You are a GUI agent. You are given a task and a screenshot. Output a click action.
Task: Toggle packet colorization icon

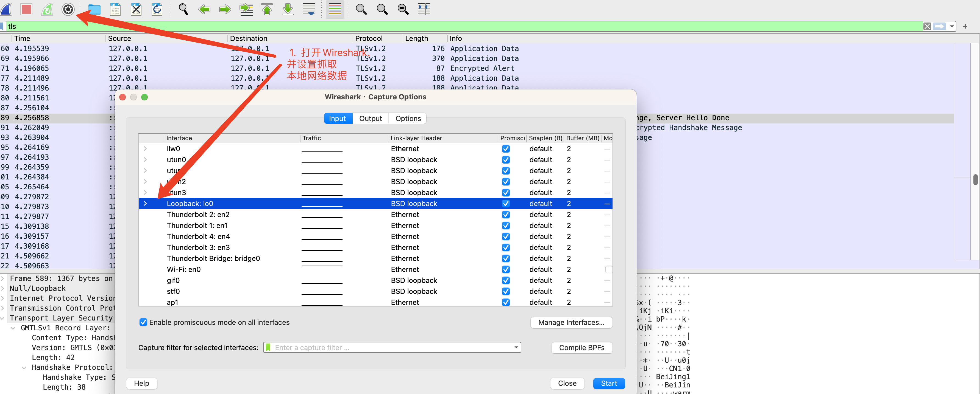click(335, 9)
